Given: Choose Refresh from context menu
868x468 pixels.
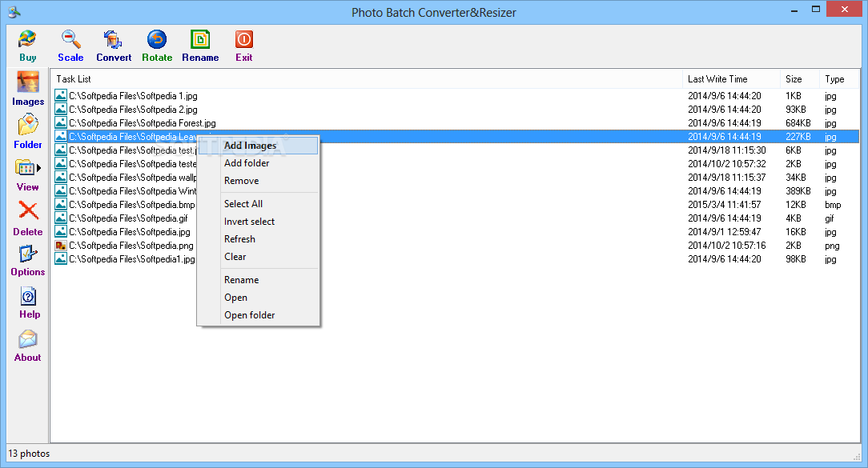Looking at the screenshot, I should (258, 239).
